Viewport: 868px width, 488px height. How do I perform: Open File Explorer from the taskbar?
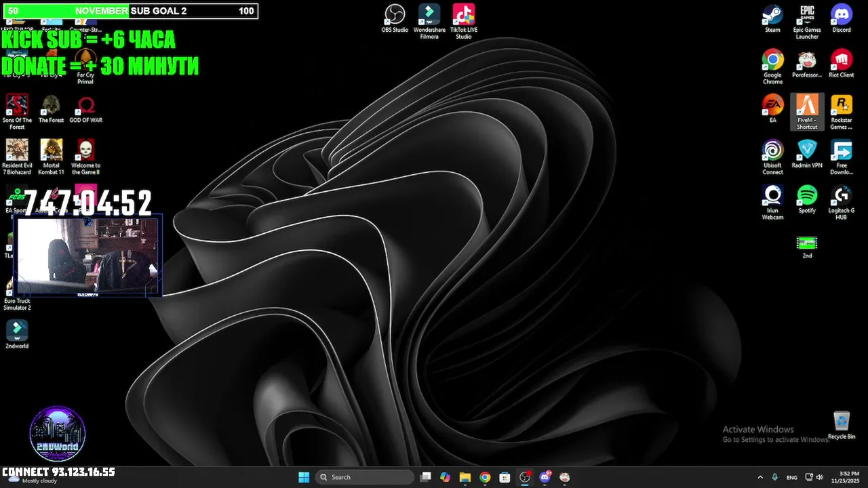465,477
